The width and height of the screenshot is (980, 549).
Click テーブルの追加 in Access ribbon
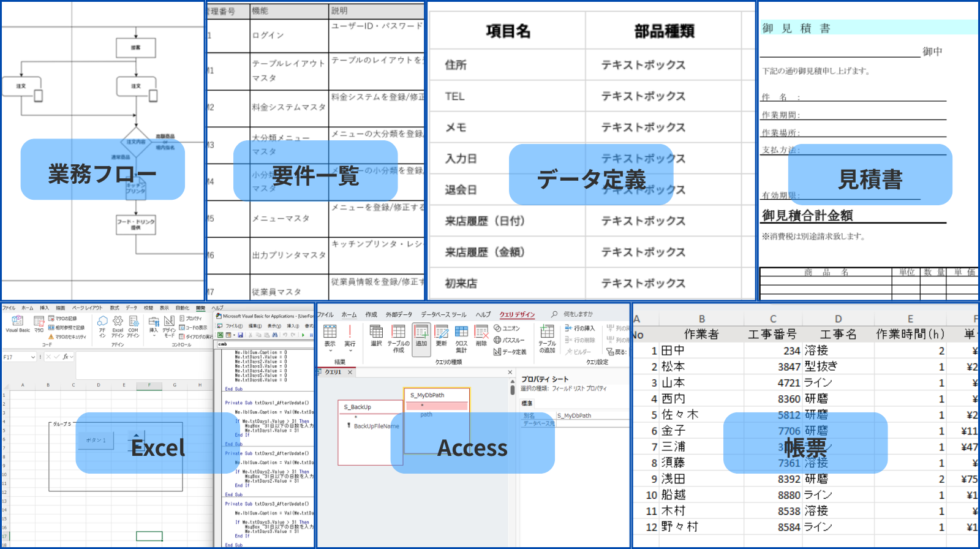tap(547, 339)
